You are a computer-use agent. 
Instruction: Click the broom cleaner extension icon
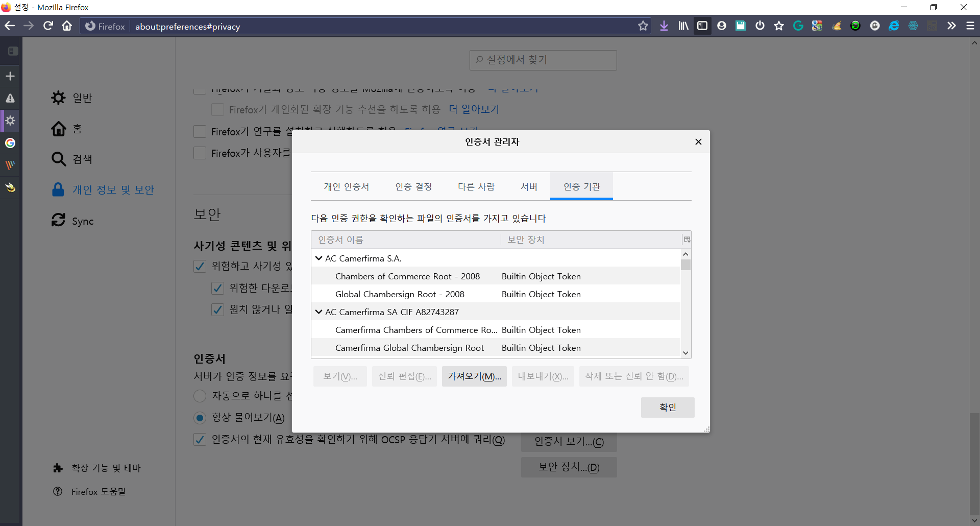click(x=837, y=26)
